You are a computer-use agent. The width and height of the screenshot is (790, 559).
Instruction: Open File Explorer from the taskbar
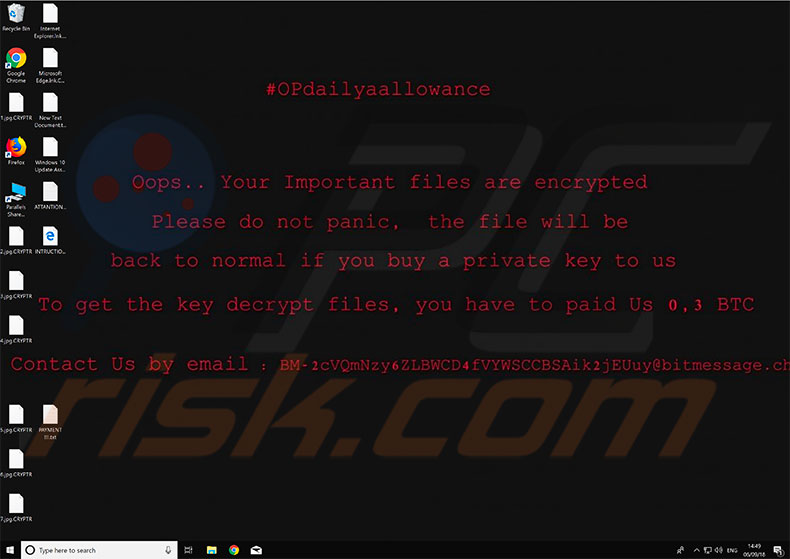(x=212, y=550)
